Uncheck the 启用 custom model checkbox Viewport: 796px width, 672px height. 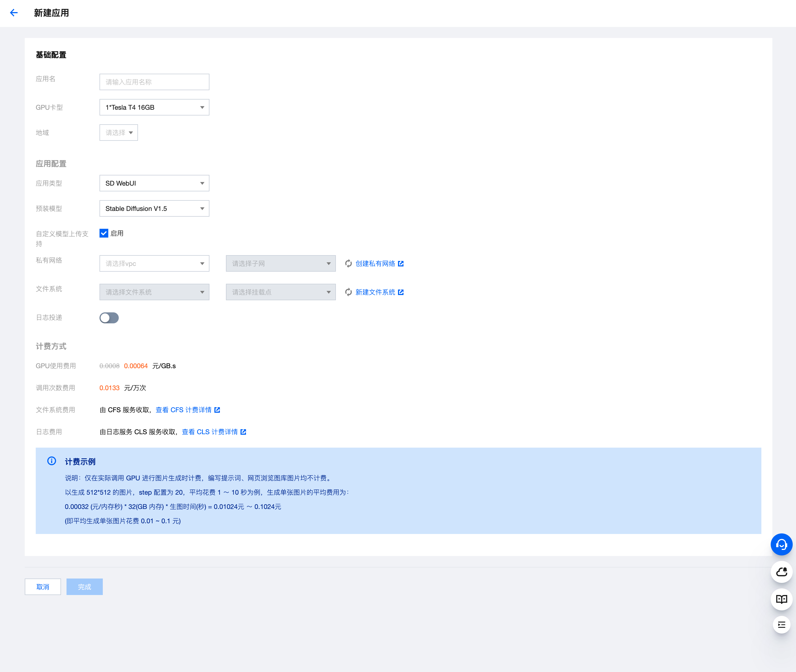coord(104,233)
